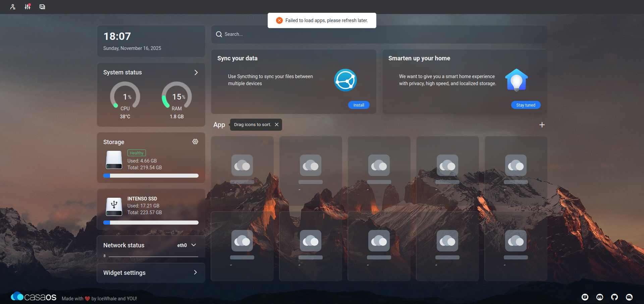Image resolution: width=644 pixels, height=304 pixels.
Task: Click 'Total: 219.54 GB' storage text
Action: click(x=145, y=168)
